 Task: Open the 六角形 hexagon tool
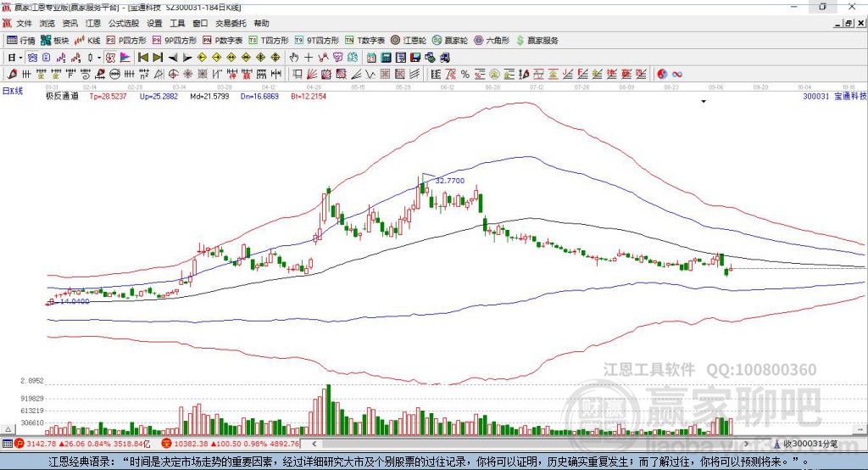pos(492,41)
